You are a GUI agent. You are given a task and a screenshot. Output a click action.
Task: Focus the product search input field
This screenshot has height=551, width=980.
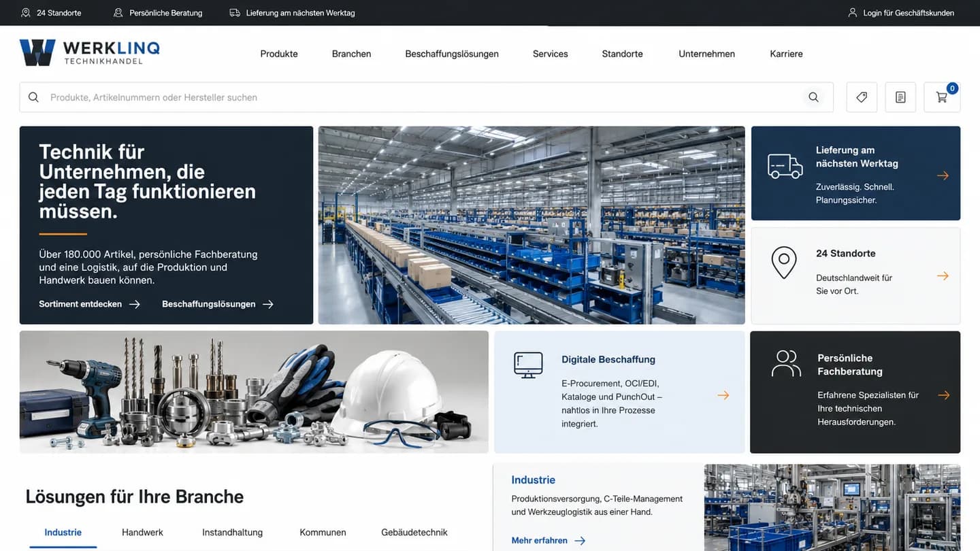pos(426,97)
